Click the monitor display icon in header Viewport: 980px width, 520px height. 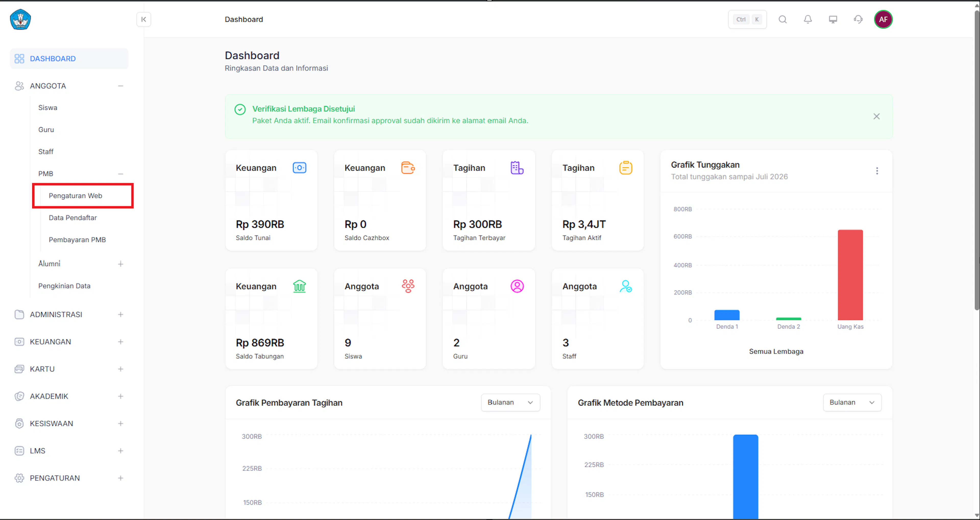point(833,19)
